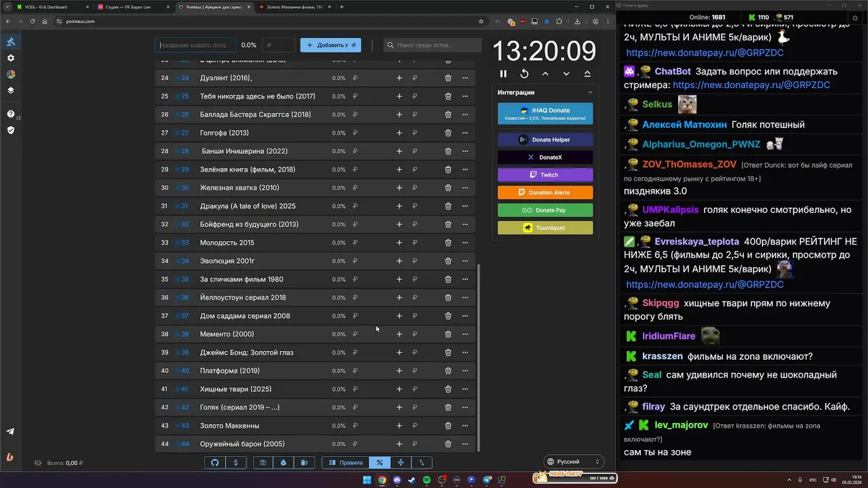
Task: Select lot title Джеймс Бонд: Золотой глаз
Action: point(247,352)
